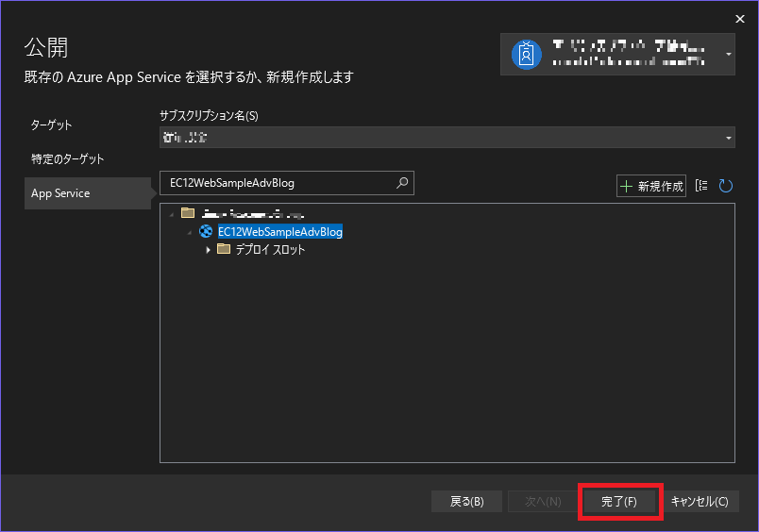Open the サブスクリプション名 dropdown
This screenshot has height=532, width=759.
click(x=447, y=138)
